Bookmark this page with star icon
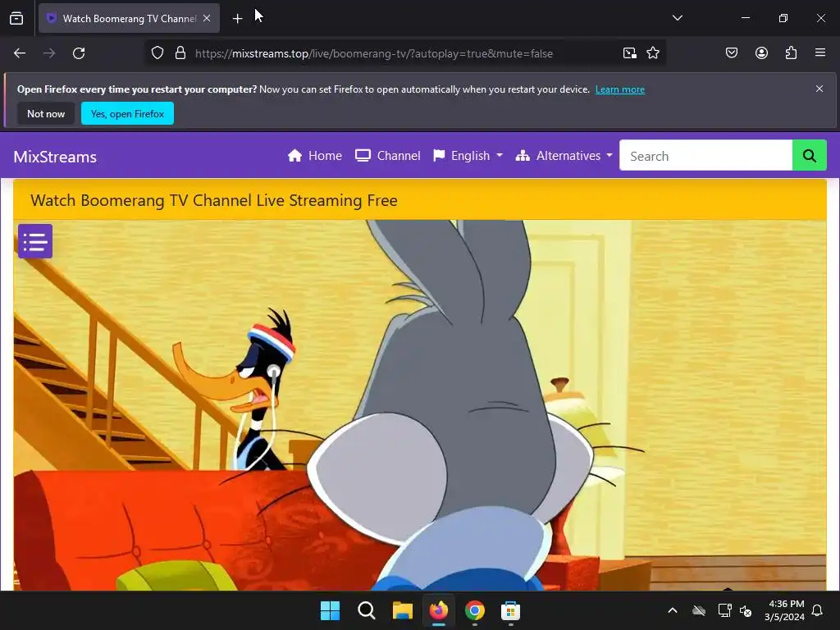Image resolution: width=840 pixels, height=630 pixels. (x=652, y=53)
